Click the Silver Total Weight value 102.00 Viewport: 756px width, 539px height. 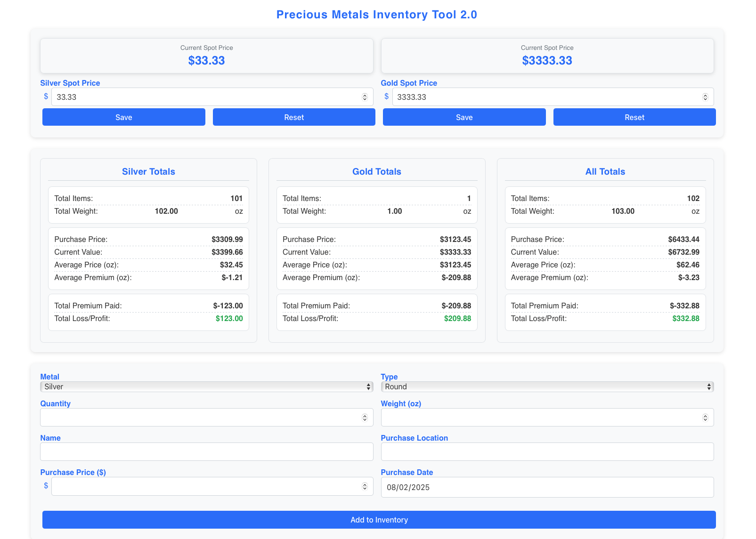pyautogui.click(x=166, y=211)
